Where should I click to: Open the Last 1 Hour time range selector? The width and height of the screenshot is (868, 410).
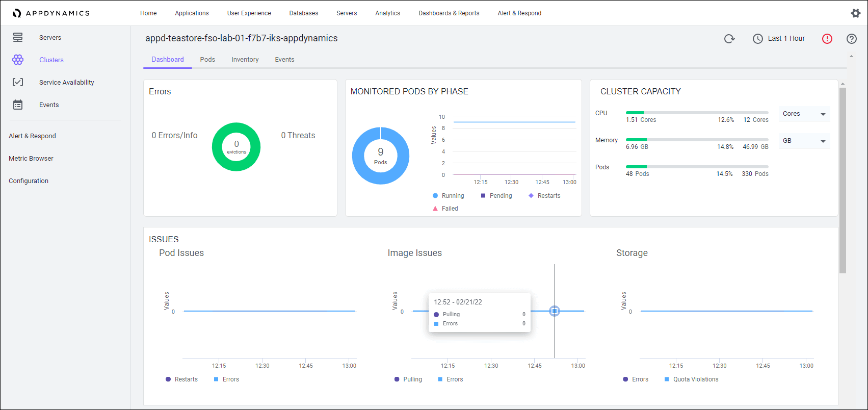[x=779, y=39]
